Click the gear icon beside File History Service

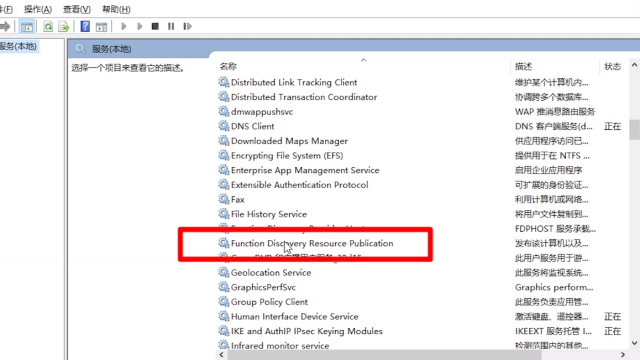[224, 213]
